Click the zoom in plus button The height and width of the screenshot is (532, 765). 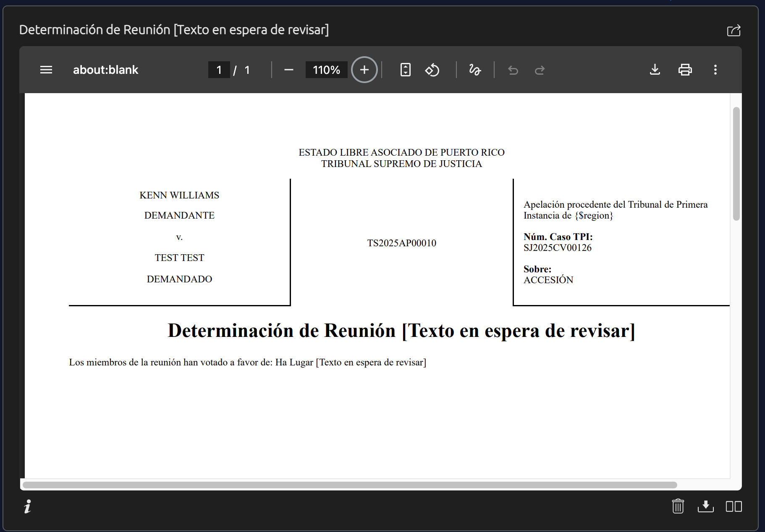coord(364,70)
